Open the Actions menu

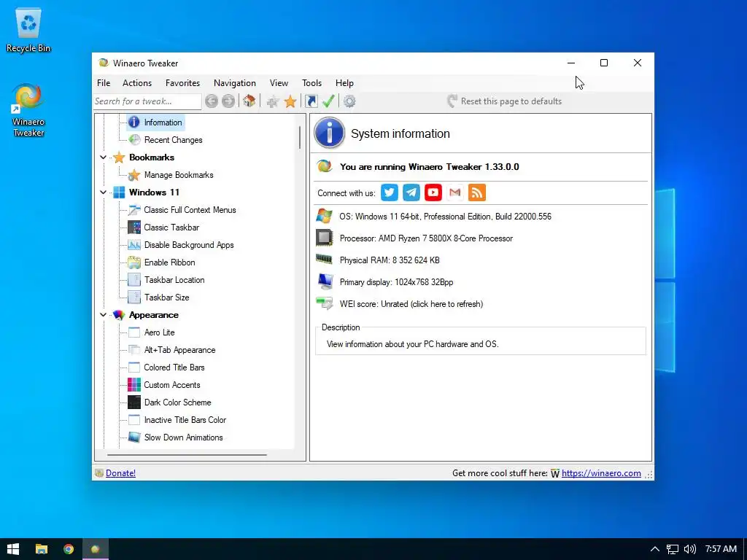tap(137, 83)
